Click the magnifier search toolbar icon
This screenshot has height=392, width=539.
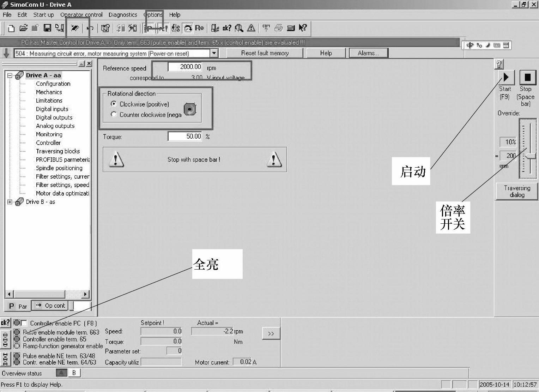[x=239, y=28]
